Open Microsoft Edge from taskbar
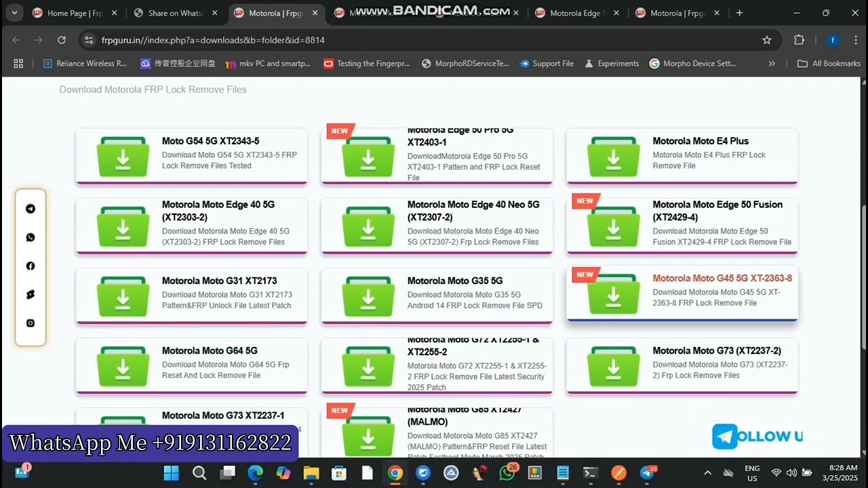868x488 pixels. 255,473
